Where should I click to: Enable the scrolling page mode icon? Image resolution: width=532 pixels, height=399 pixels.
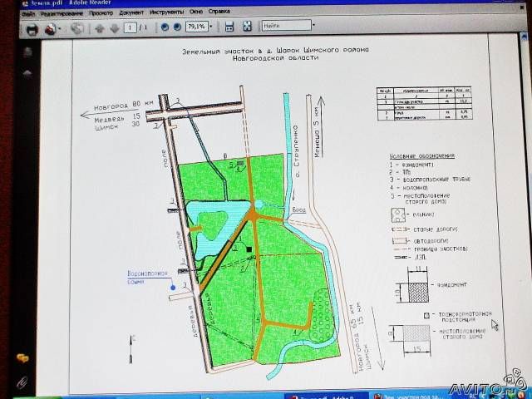click(229, 27)
